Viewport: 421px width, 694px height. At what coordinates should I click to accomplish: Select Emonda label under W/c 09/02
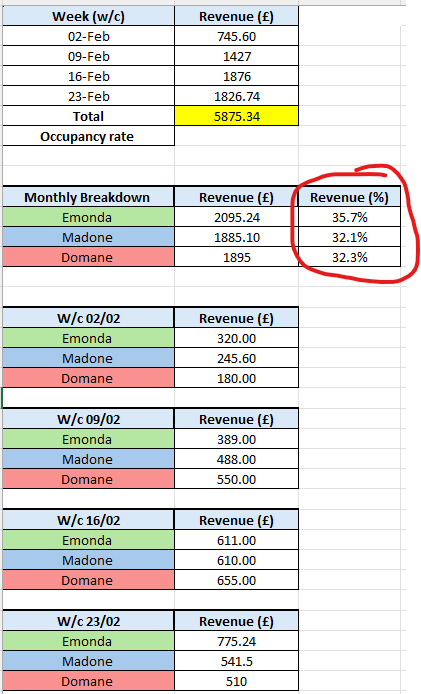click(88, 439)
